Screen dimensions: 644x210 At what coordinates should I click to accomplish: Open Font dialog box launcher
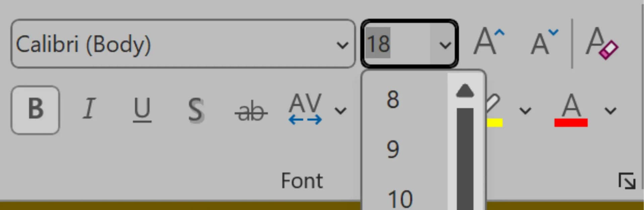[x=627, y=181]
